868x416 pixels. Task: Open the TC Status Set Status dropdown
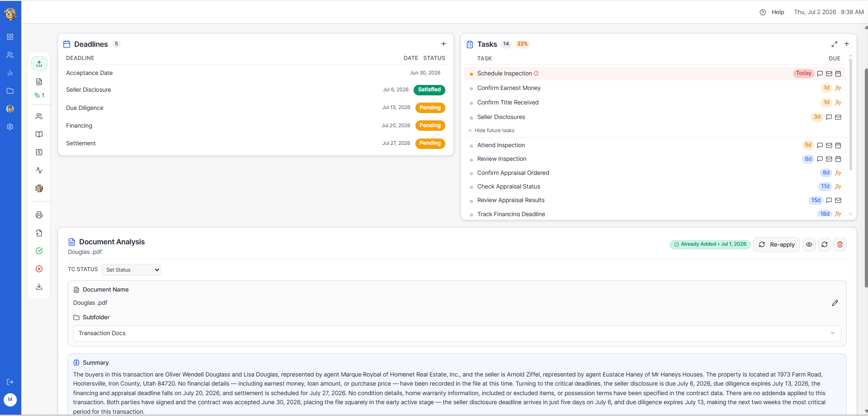[x=131, y=270]
